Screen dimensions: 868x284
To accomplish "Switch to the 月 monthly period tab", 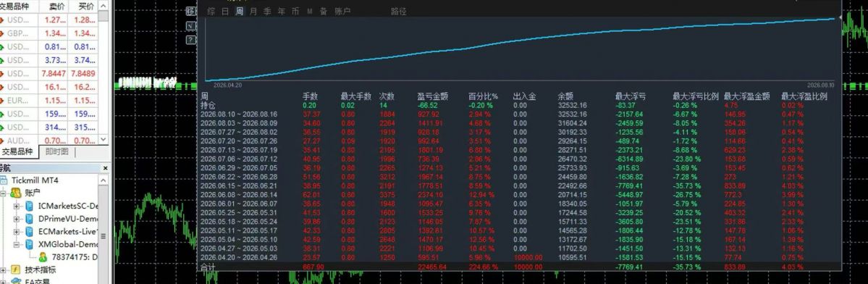I will coord(253,11).
